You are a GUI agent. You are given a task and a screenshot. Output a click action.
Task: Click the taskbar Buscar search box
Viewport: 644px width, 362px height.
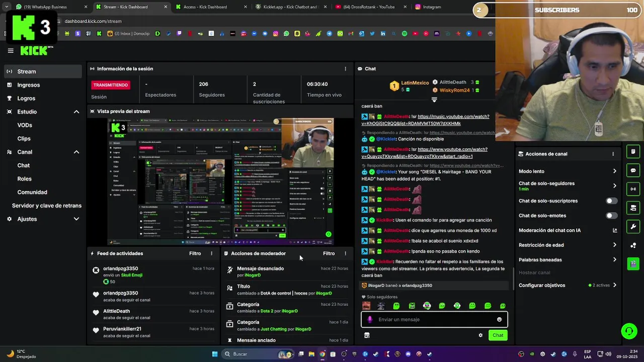coord(257,354)
